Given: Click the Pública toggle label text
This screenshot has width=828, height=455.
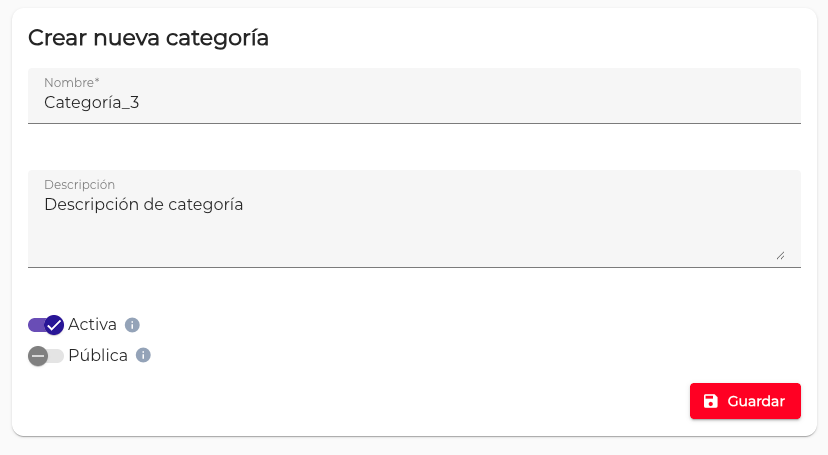Looking at the screenshot, I should coord(98,355).
